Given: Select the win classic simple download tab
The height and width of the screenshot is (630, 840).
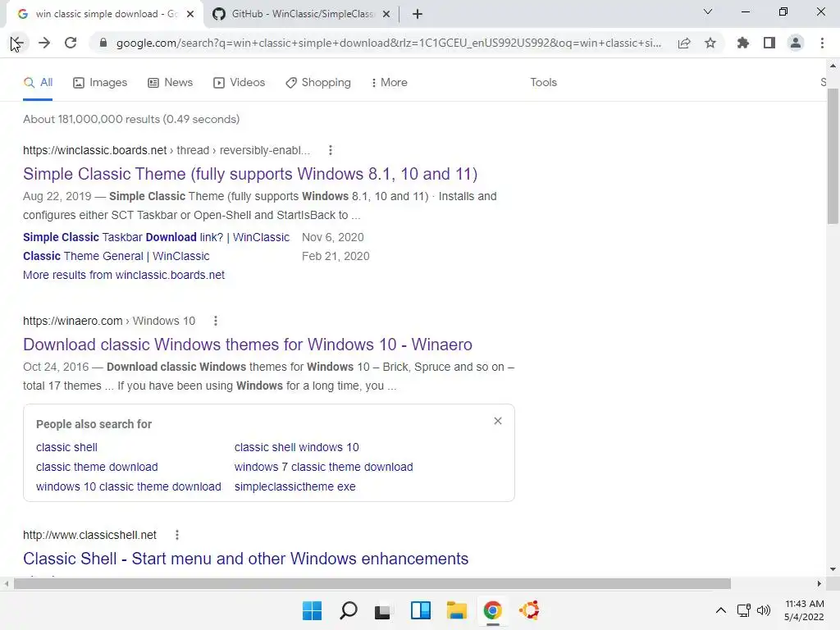Looking at the screenshot, I should 104,14.
